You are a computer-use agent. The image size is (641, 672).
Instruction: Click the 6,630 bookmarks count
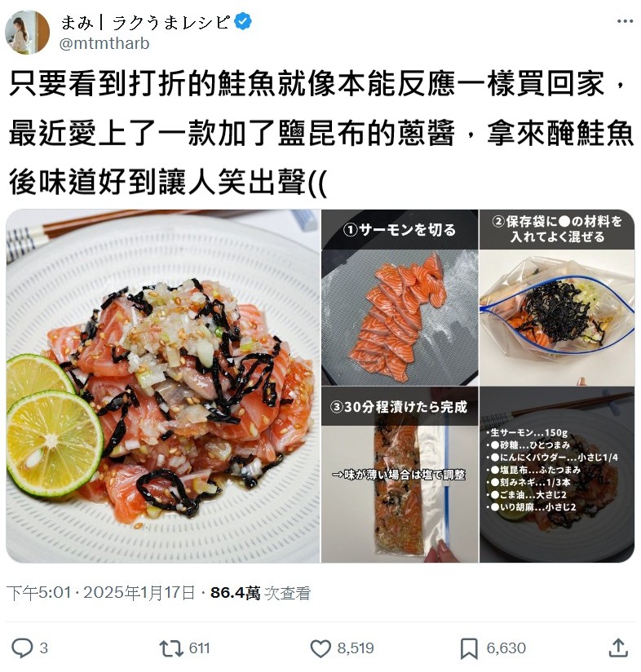pyautogui.click(x=506, y=648)
